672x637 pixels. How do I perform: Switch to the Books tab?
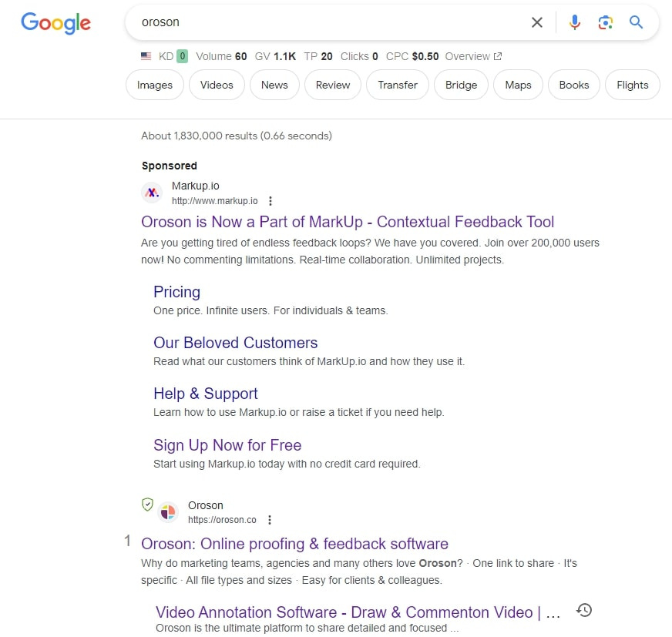click(x=574, y=85)
